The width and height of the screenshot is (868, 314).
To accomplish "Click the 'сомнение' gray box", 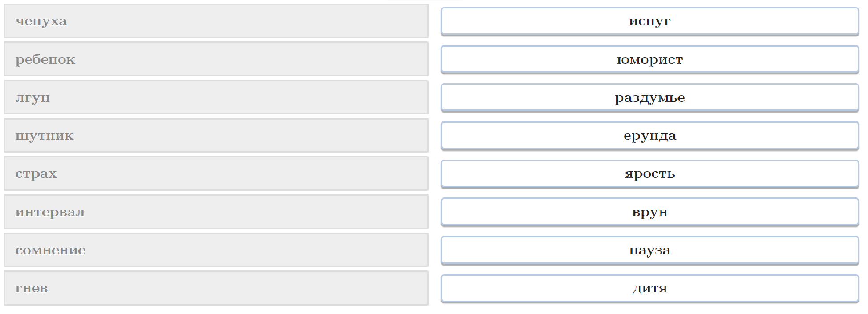I will coord(216,250).
